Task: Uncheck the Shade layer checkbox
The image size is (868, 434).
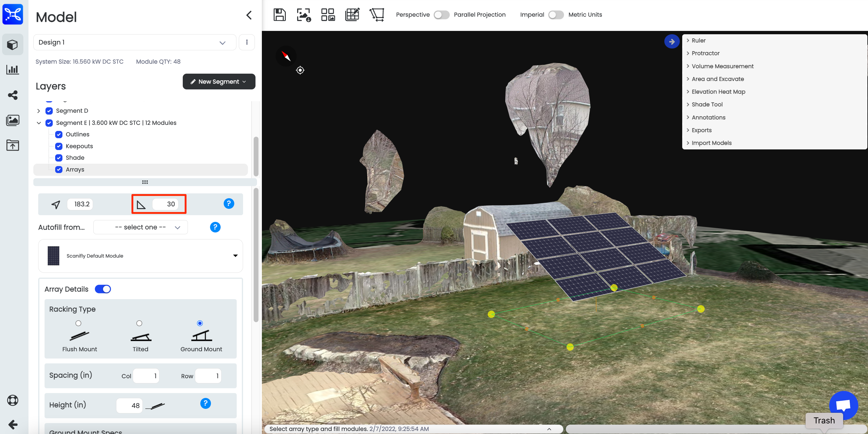Action: pos(58,158)
